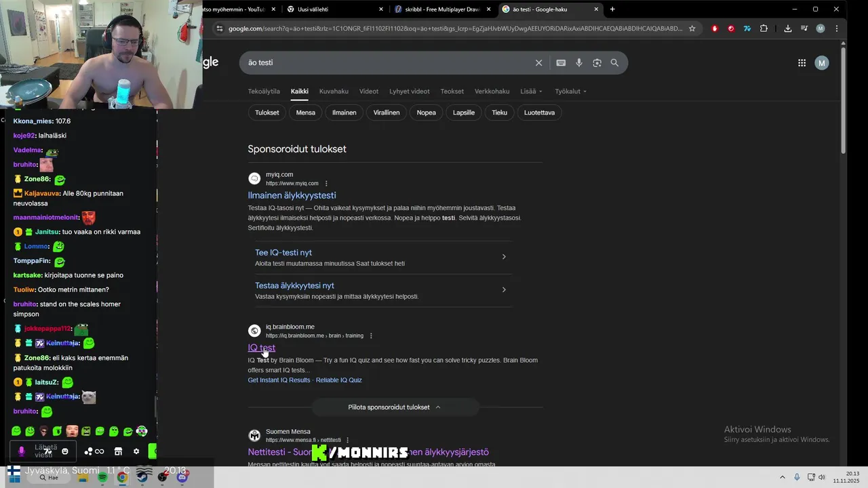Apply the Lapsille filter chip
Viewport: 868px width, 488px height.
point(464,113)
